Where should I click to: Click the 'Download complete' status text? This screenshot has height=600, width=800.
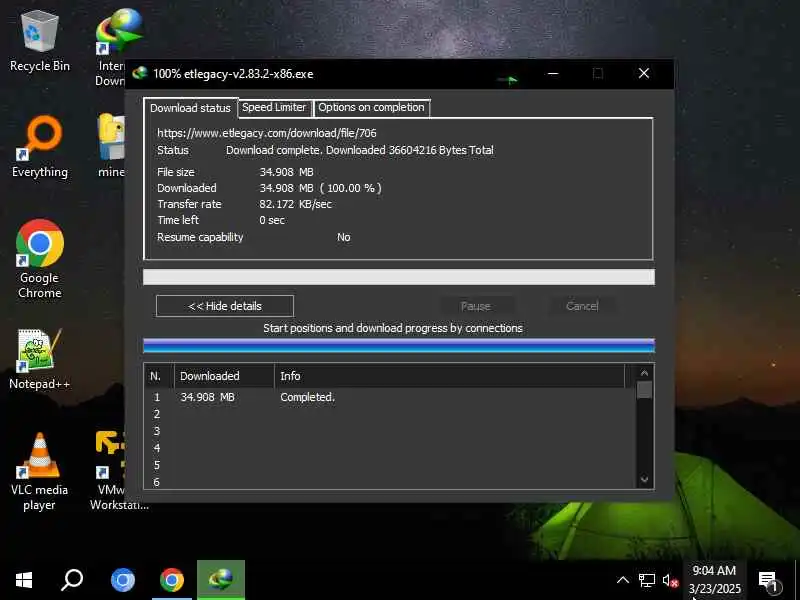point(360,151)
